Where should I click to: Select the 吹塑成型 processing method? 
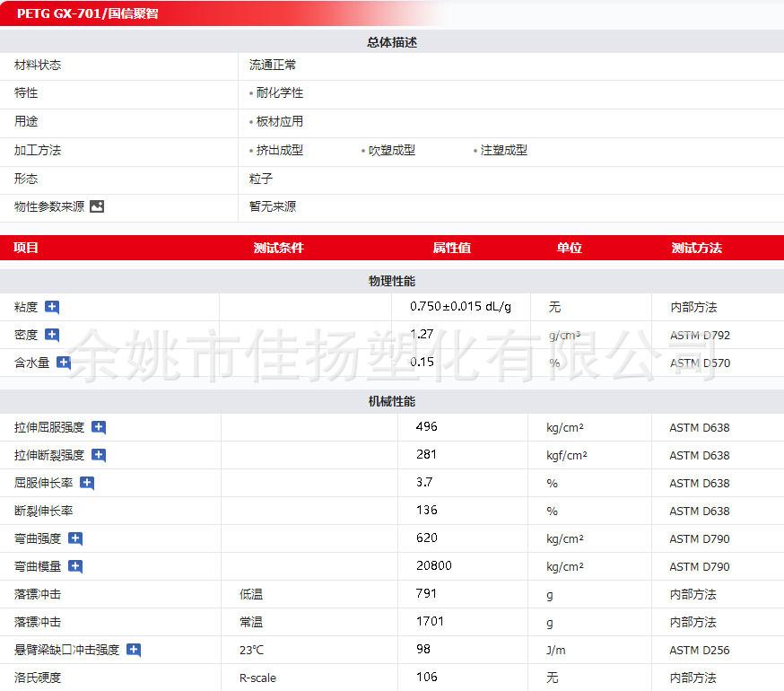coord(391,150)
